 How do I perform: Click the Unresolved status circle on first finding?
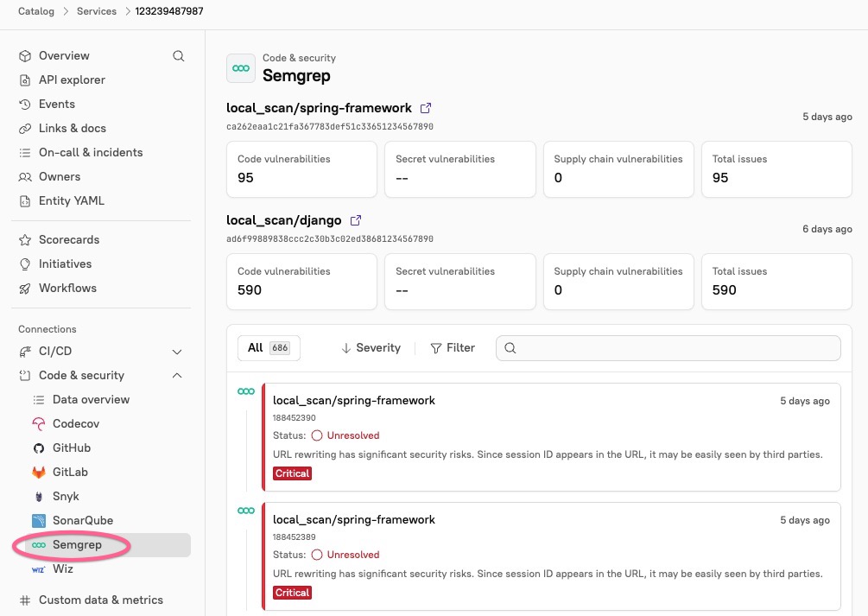(x=316, y=435)
